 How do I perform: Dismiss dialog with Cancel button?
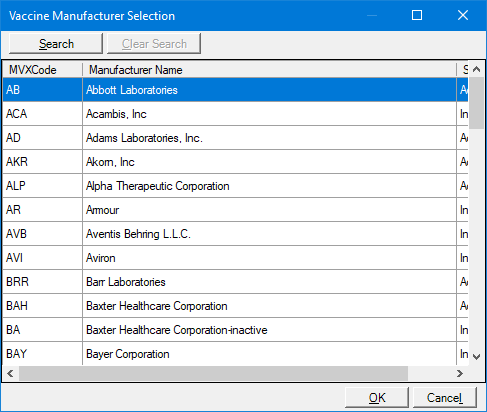pyautogui.click(x=445, y=397)
